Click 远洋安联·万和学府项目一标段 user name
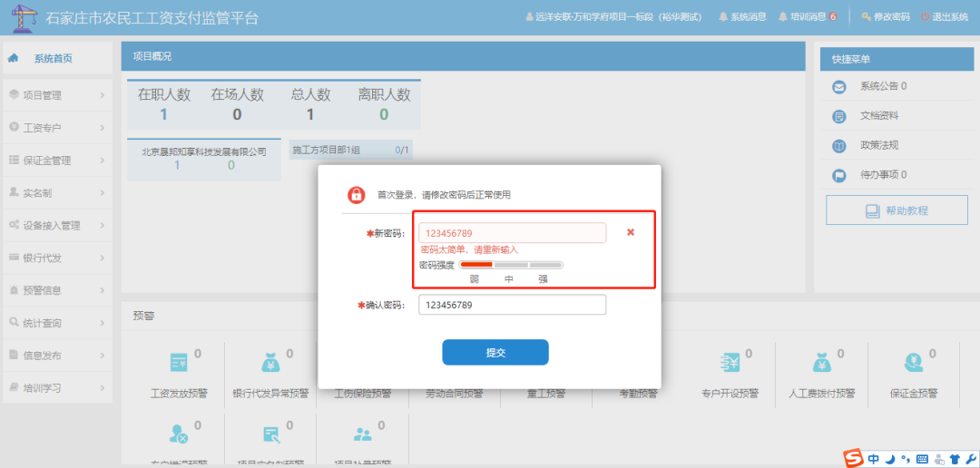980x468 pixels. point(618,17)
